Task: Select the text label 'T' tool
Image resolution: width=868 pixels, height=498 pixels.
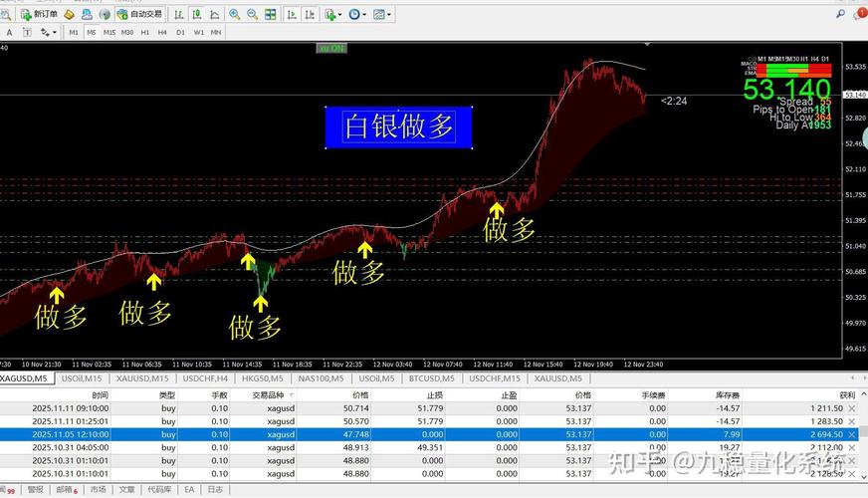Action: click(27, 33)
